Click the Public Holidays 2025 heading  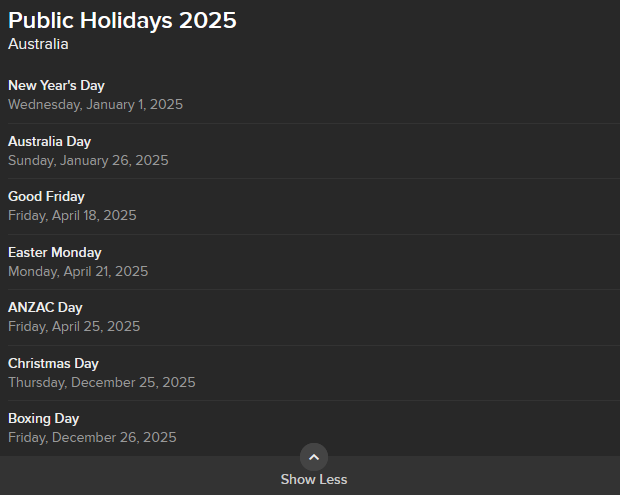[122, 20]
